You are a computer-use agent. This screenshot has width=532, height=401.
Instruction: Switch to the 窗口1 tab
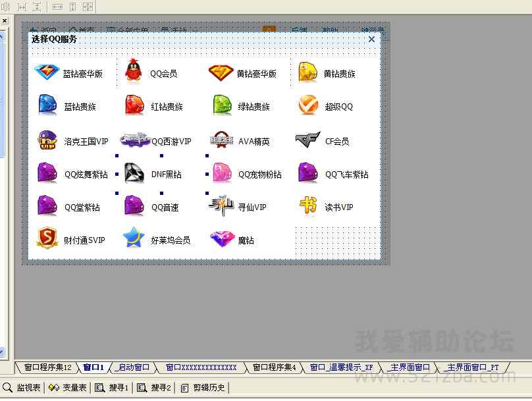click(x=93, y=367)
